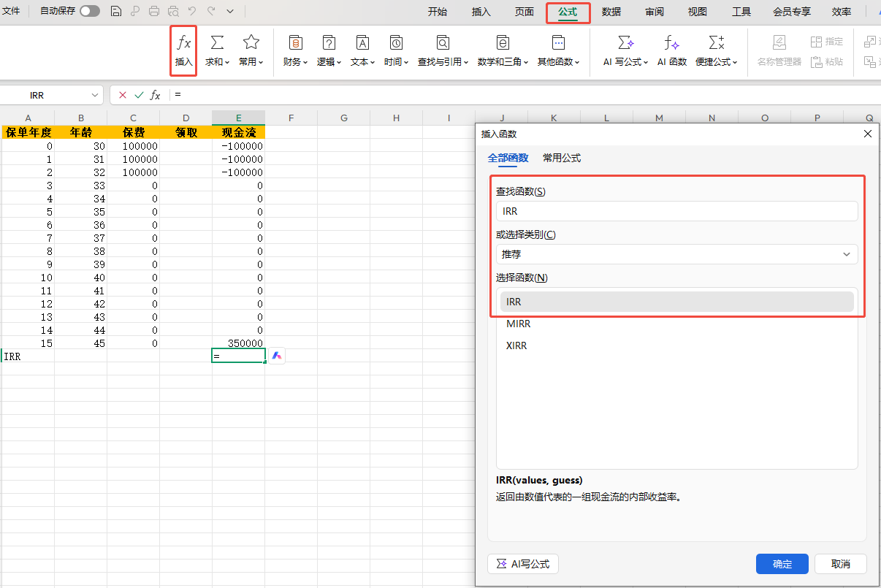The width and height of the screenshot is (881, 588).
Task: Select XIRR in the function list
Action: (x=516, y=345)
